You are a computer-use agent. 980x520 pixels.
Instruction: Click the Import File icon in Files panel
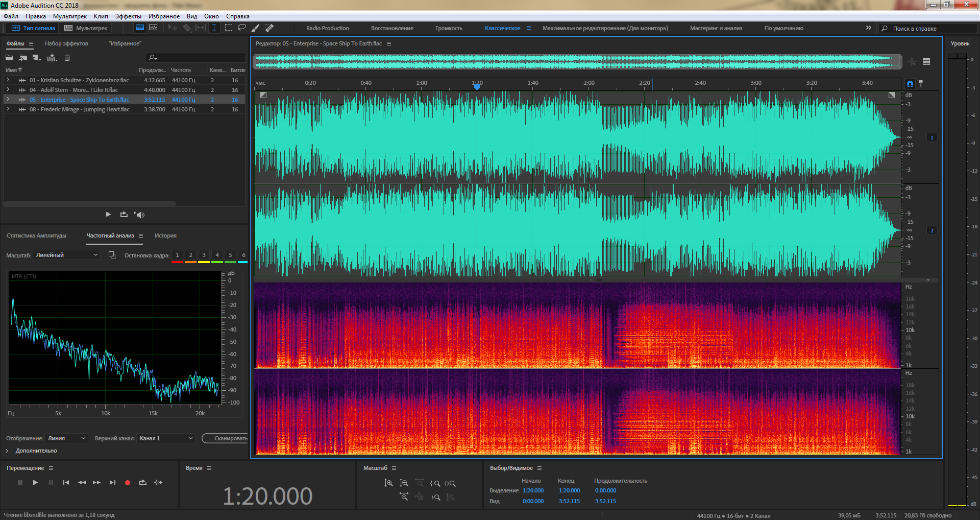coord(23,58)
